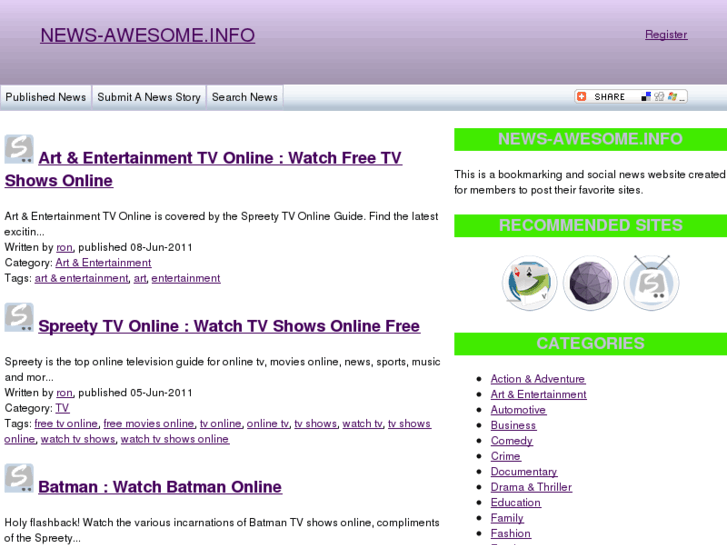Open Batman : Watch Batman Online headline
This screenshot has width=727, height=545.
(160, 487)
